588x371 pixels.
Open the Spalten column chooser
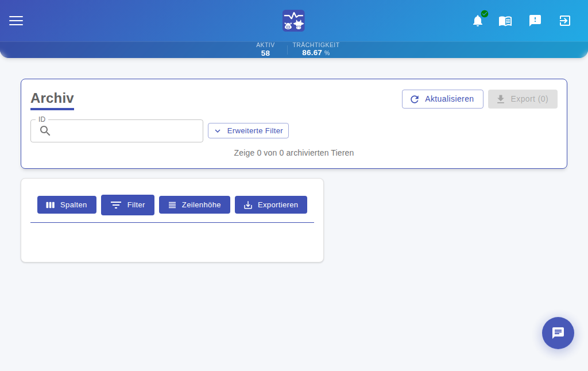point(67,205)
